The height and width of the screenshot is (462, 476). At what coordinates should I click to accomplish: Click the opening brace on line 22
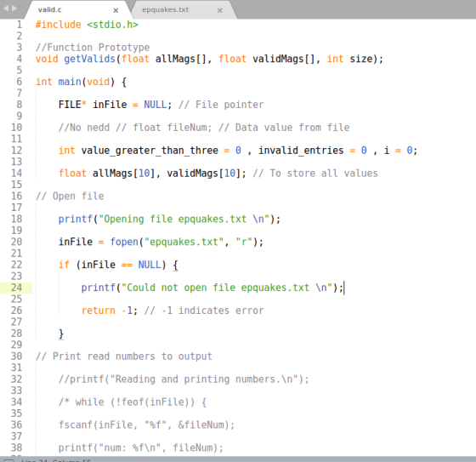coord(175,265)
